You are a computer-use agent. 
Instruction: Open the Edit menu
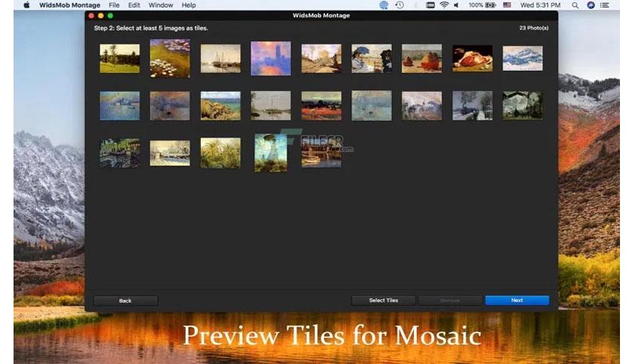[134, 5]
